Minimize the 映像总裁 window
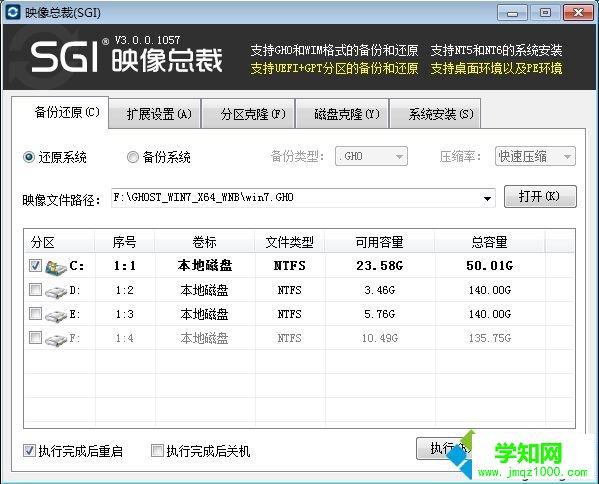 tap(512, 13)
